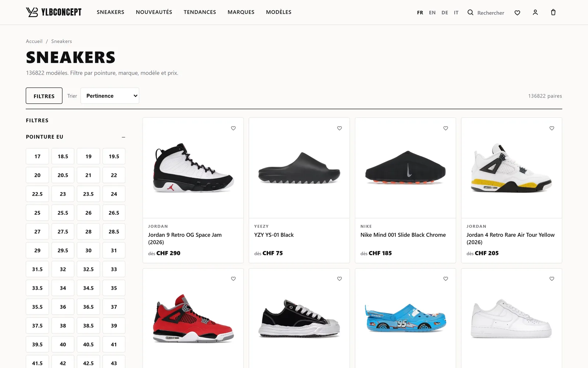Switch language to IT
Image resolution: width=588 pixels, height=368 pixels.
456,13
